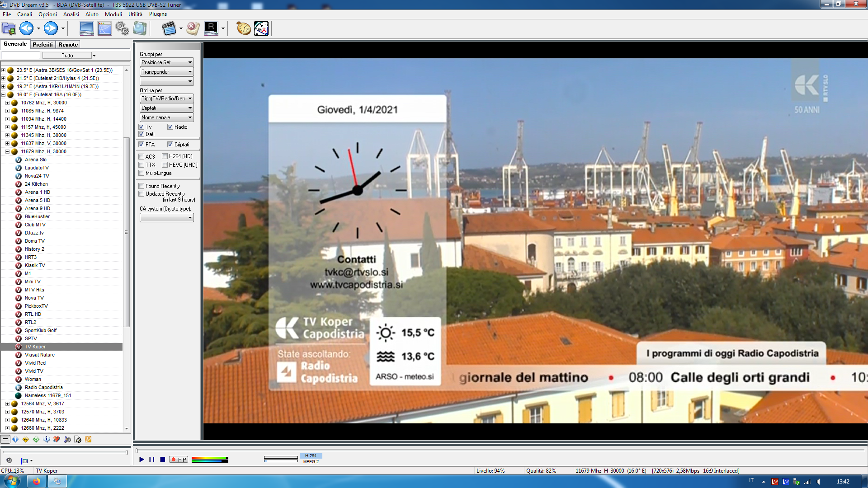Stop playback with the square button
868x488 pixels.
163,460
